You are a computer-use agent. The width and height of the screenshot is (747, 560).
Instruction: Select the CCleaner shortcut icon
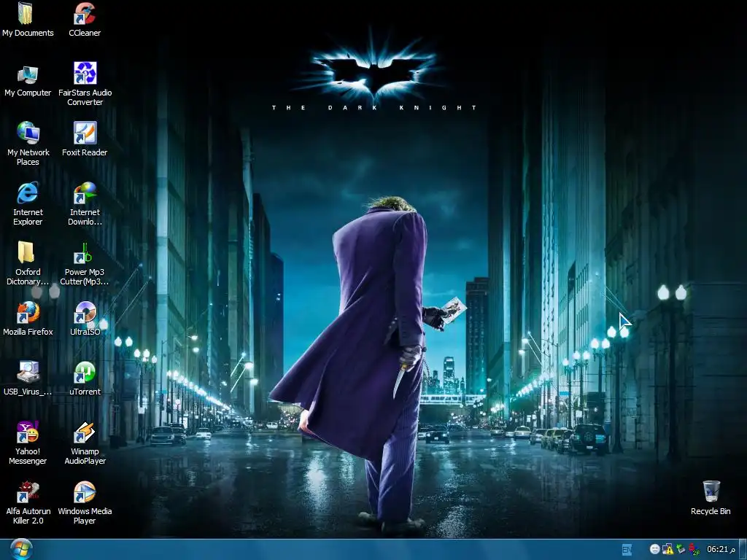[x=85, y=13]
